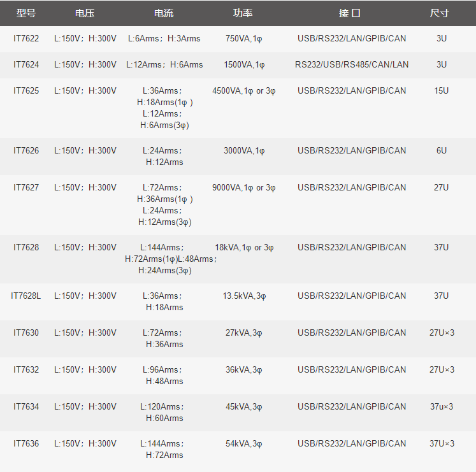Screen dimensions: 476x472
Task: Select the 13.5kVA,3φ power value
Action: [x=244, y=296]
